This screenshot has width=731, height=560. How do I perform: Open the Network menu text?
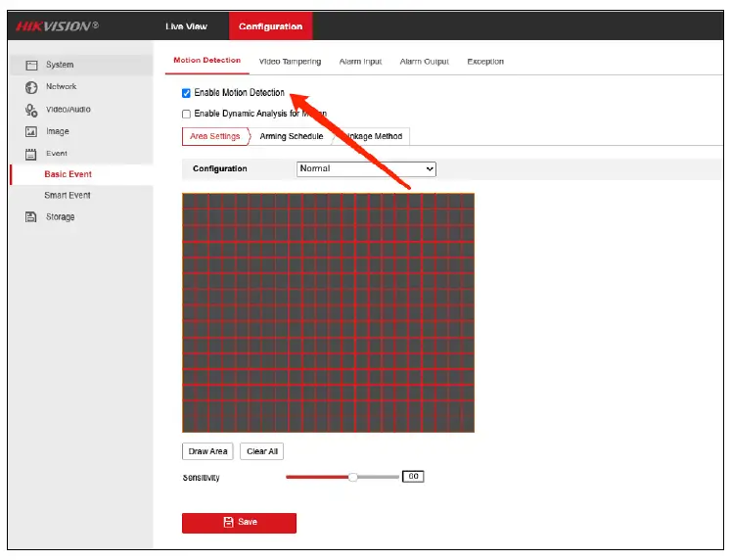pyautogui.click(x=61, y=87)
